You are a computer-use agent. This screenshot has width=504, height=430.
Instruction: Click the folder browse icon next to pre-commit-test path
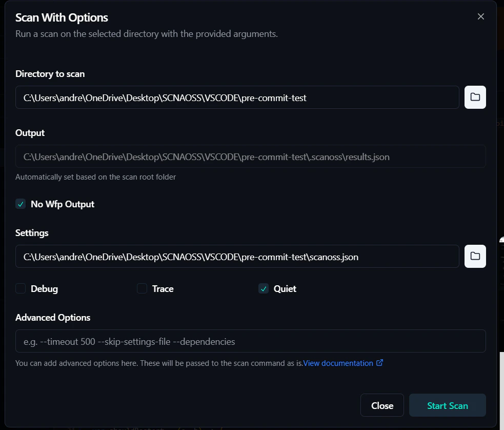[475, 97]
